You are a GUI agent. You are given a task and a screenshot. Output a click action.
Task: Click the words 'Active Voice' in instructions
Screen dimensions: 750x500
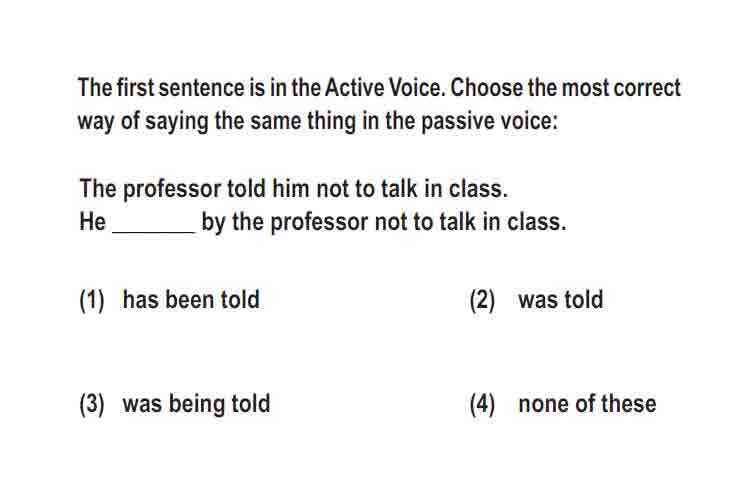pyautogui.click(x=384, y=88)
